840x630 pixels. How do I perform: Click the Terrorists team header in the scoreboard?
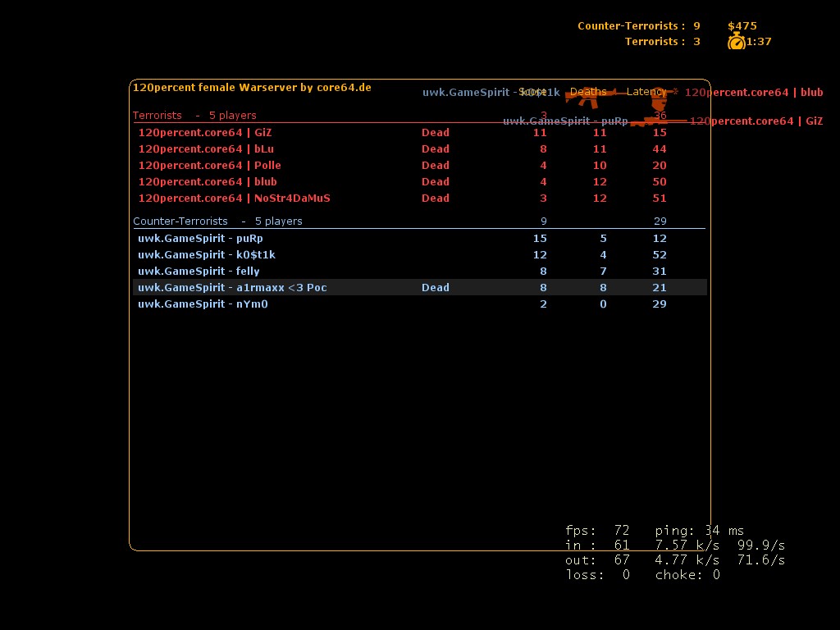tap(157, 115)
